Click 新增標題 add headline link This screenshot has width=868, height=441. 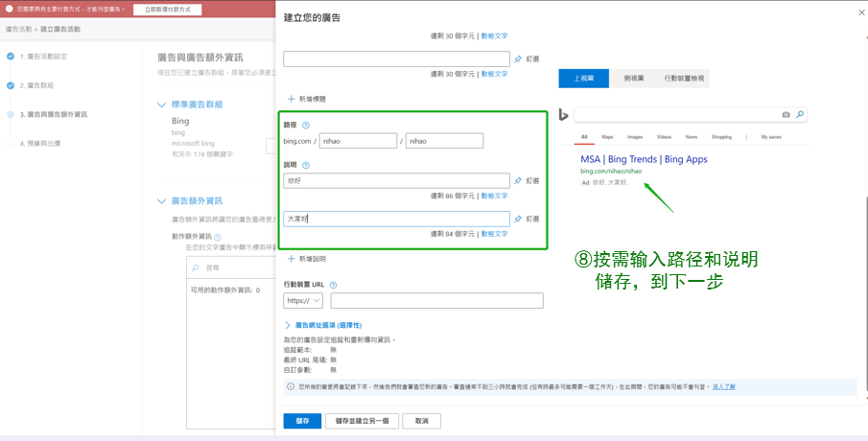point(313,99)
